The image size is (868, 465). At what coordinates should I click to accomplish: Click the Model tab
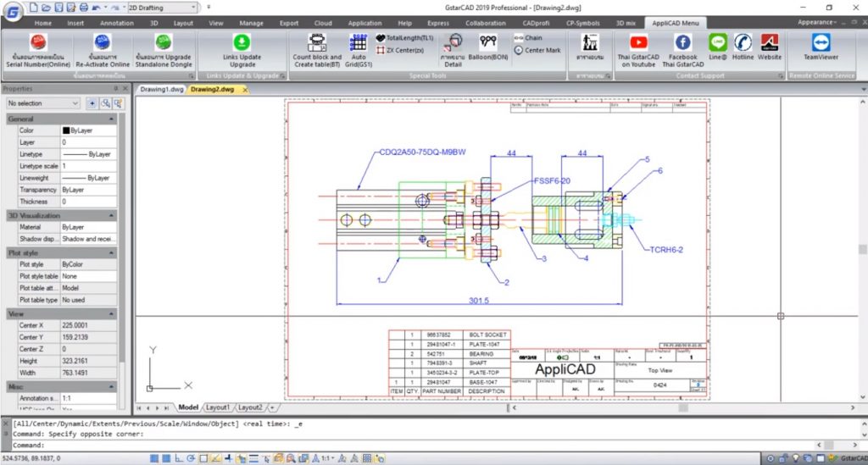click(188, 407)
